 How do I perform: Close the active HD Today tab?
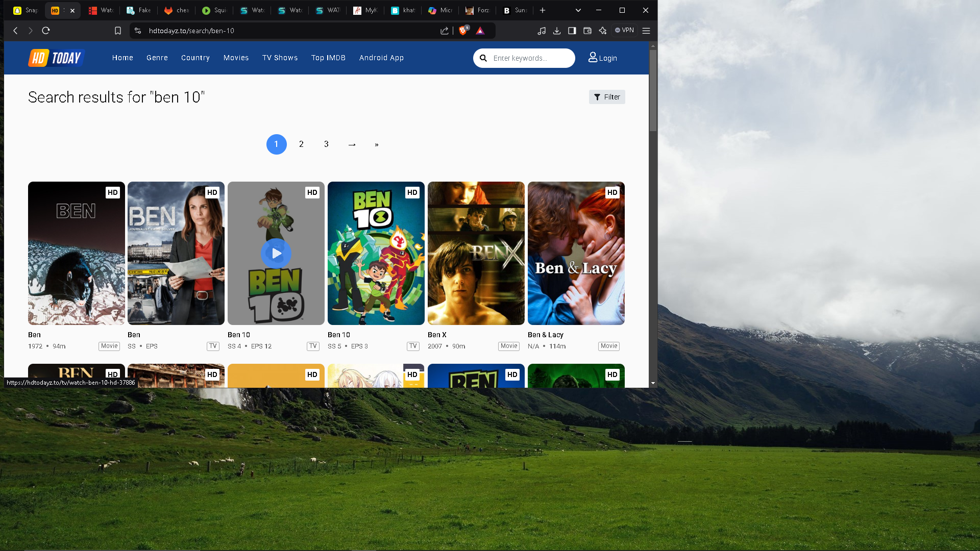tap(72, 10)
